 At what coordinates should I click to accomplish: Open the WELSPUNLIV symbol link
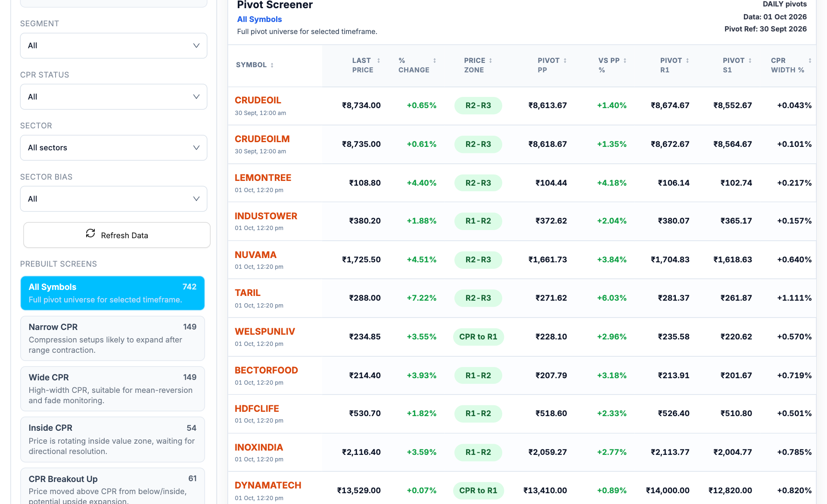click(264, 332)
